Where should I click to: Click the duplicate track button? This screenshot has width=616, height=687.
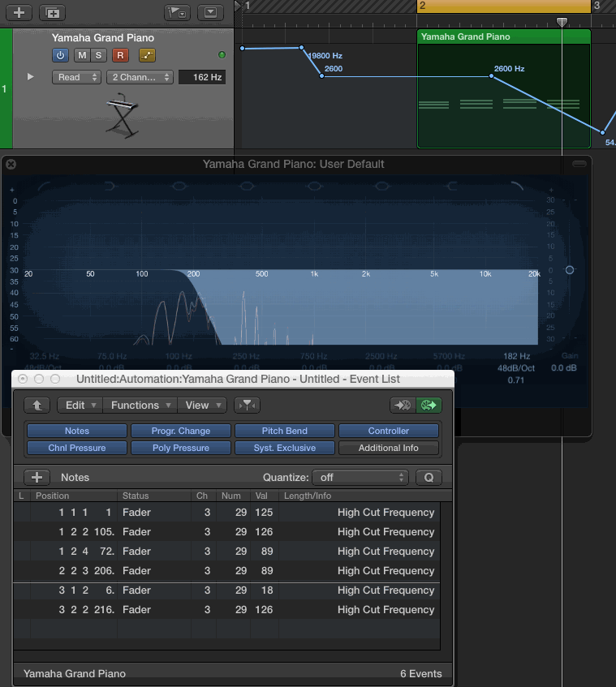point(53,13)
